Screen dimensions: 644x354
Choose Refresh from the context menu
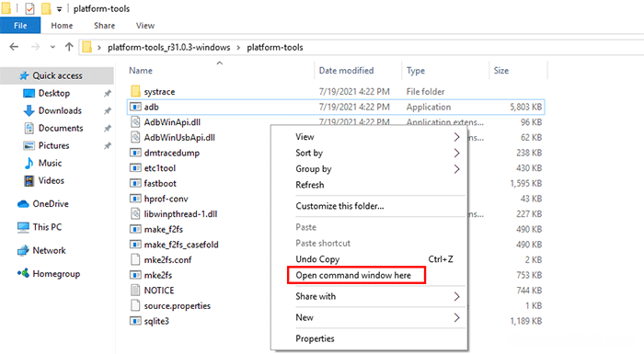[x=310, y=185]
